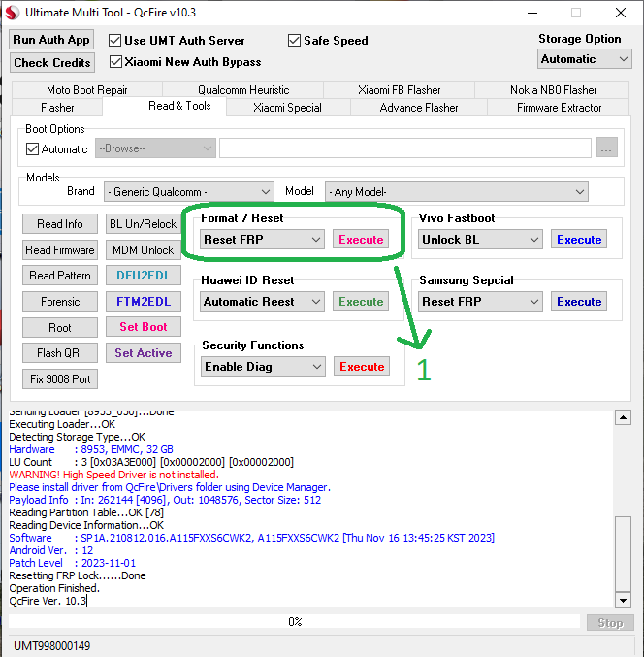Open Format / Reset Reset FRP dropdown
The width and height of the screenshot is (644, 657).
pos(262,240)
